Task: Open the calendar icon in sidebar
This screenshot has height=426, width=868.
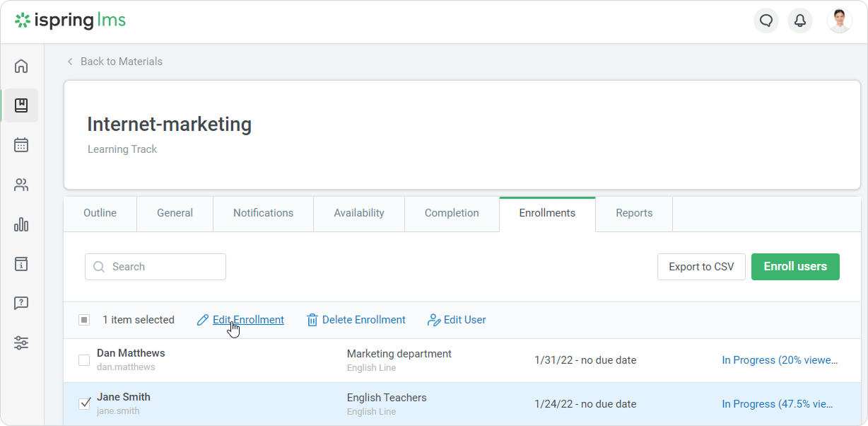Action: tap(21, 145)
